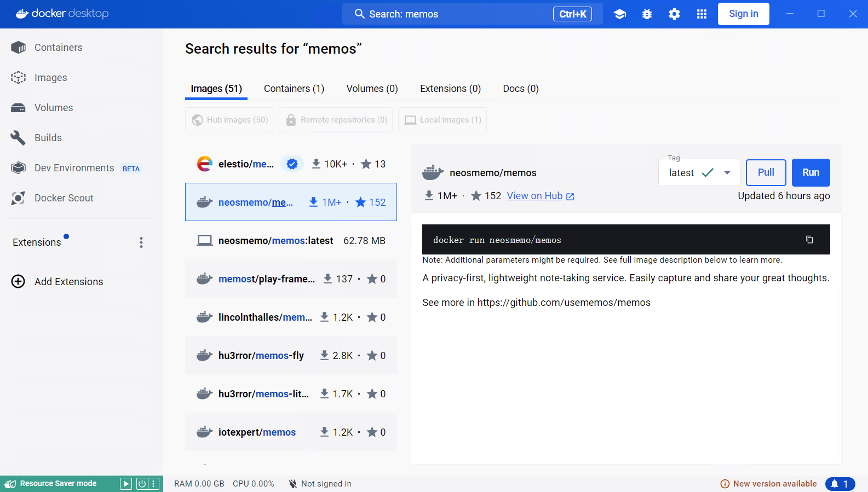Toggle the Remote repositories filter chip
Viewport: 868px width, 492px height.
[x=336, y=120]
